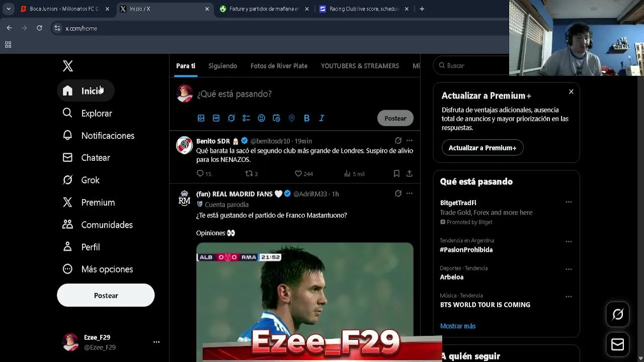The image size is (644, 362).
Task: Open Explorar from sidebar
Action: 88,113
